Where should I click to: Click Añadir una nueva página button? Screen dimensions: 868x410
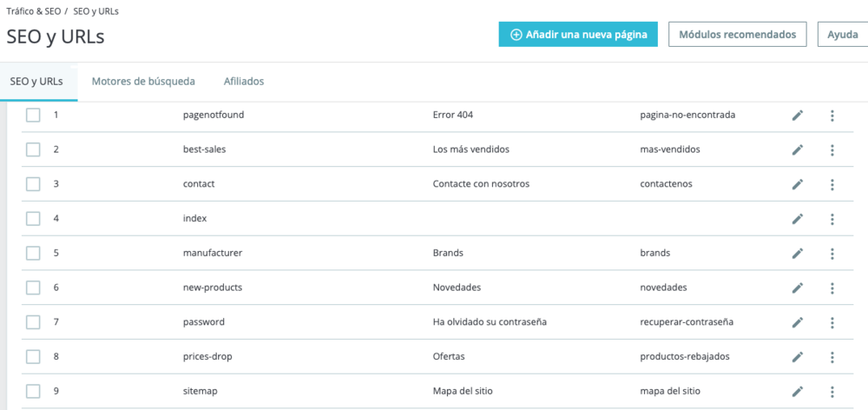click(578, 35)
